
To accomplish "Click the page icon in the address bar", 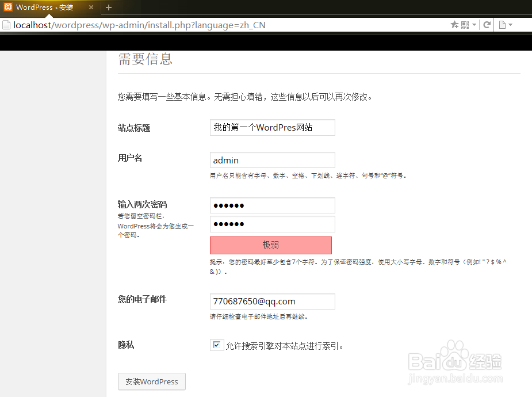I will pos(6,25).
